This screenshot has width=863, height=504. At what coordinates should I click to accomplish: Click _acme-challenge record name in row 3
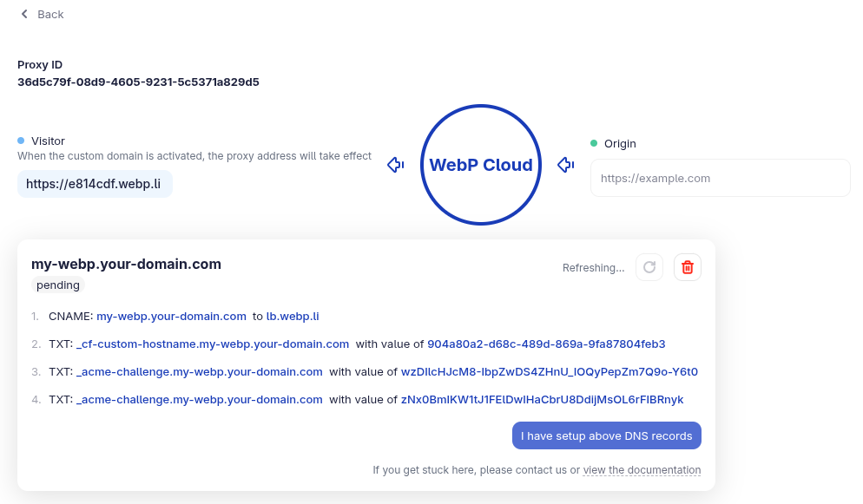199,372
